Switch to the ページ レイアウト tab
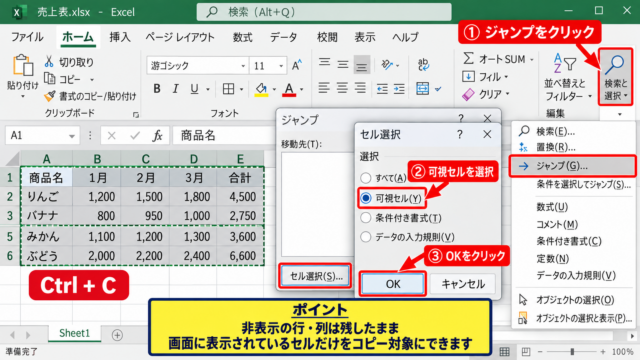Viewport: 640px width, 360px height. point(180,37)
